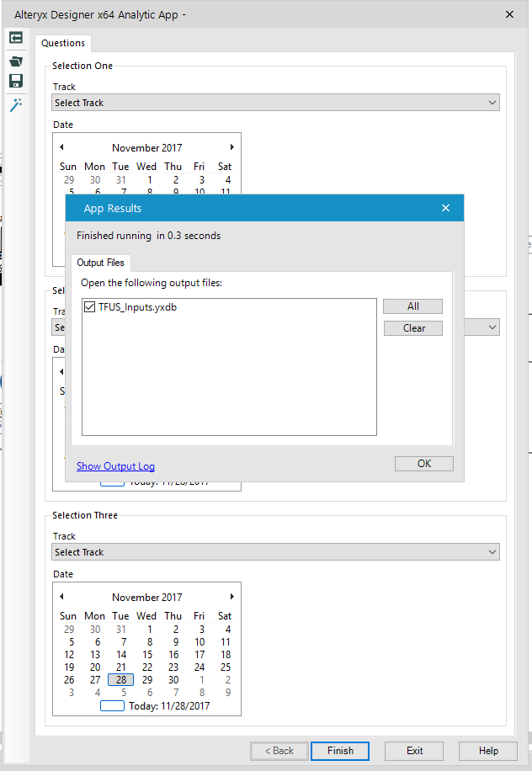Select day 25 in Selection Three calendar
The height and width of the screenshot is (771, 532).
(x=226, y=667)
